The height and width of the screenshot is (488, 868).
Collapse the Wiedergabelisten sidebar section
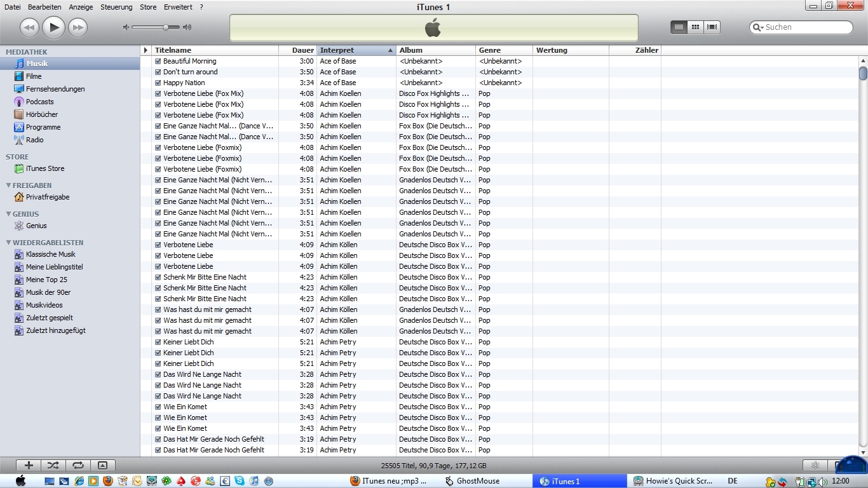coord(8,243)
